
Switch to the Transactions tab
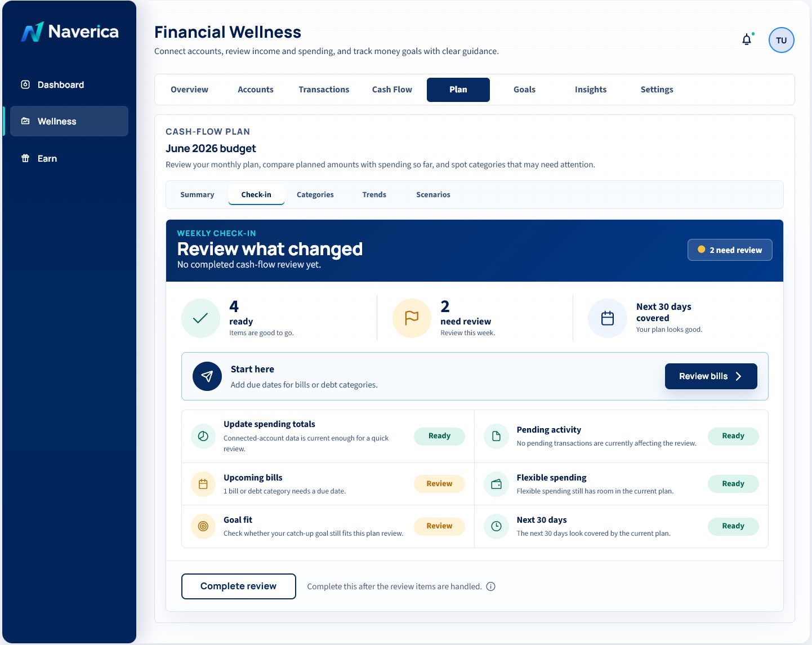324,90
